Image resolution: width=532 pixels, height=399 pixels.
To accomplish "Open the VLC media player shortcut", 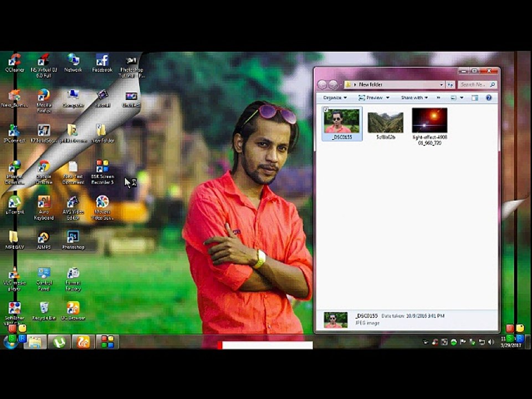I will (14, 279).
